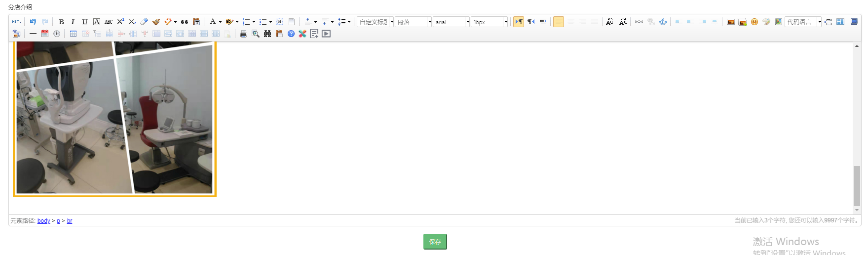This screenshot has height=255, width=868.
Task: Click the blue help question mark icon
Action: click(x=291, y=34)
